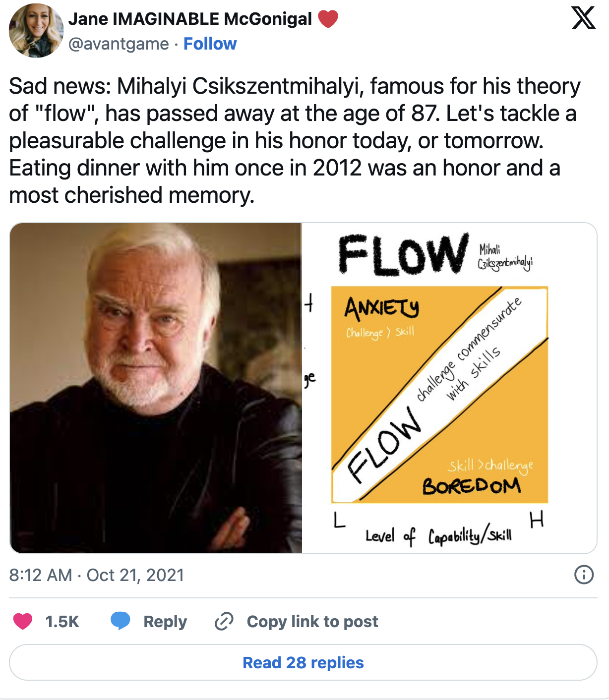Viewport: 609px width, 700px height.
Task: Open Read 28 replies
Action: click(303, 662)
